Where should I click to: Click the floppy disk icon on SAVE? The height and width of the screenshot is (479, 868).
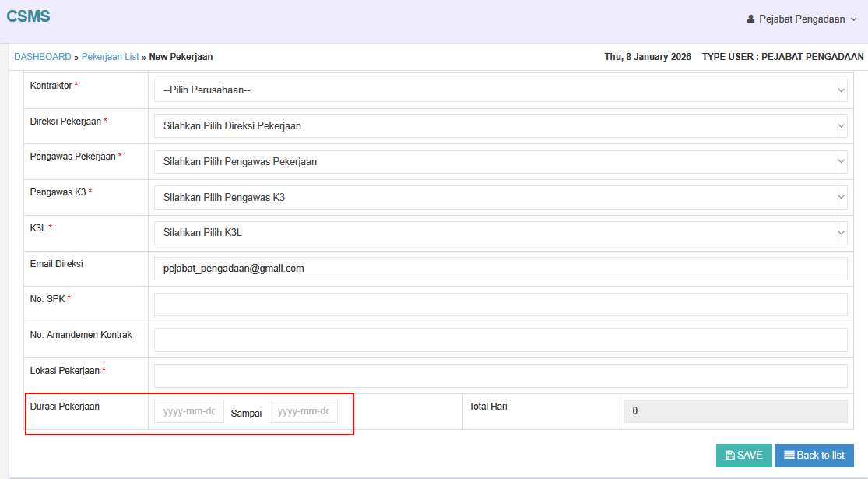pyautogui.click(x=729, y=456)
